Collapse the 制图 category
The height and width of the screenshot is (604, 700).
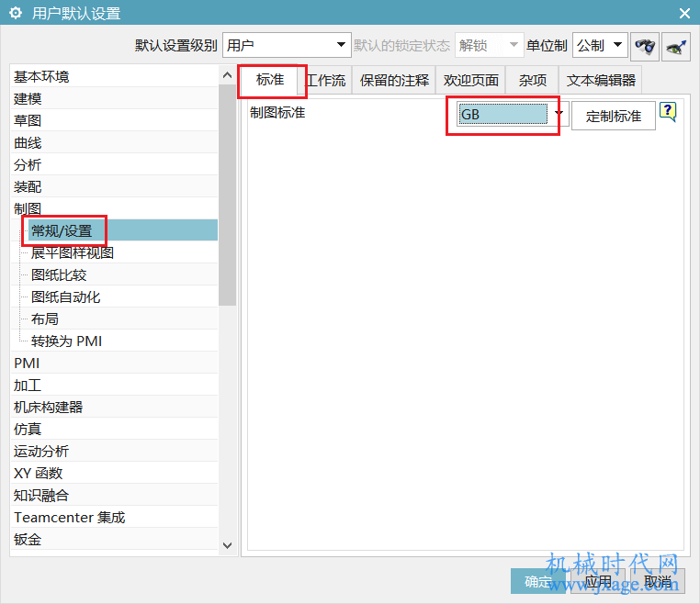click(x=114, y=208)
